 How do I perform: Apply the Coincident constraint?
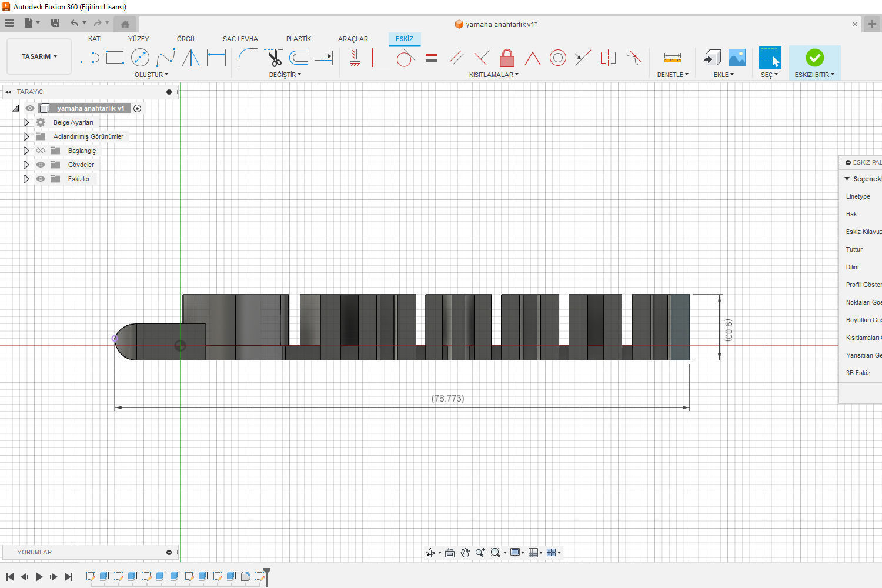[x=380, y=58]
